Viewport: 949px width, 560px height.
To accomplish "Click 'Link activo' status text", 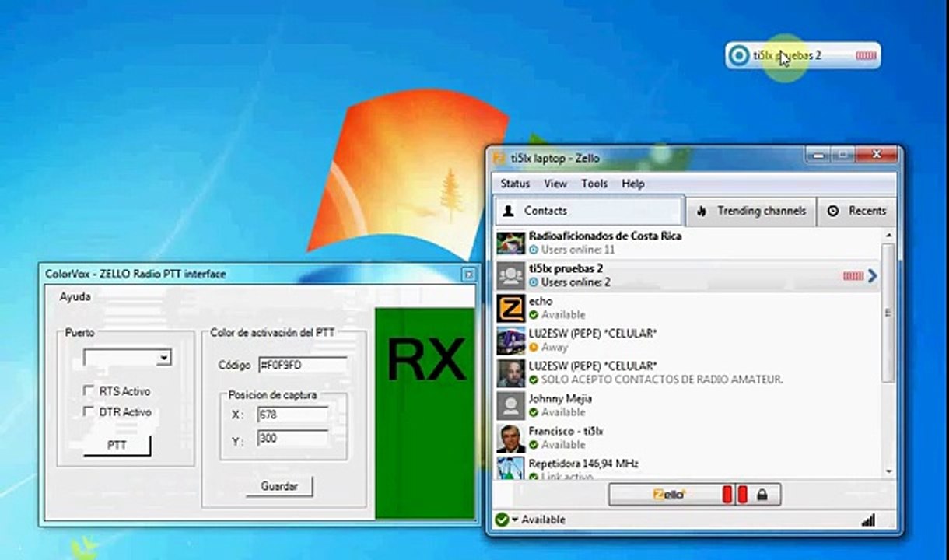I will pos(567,476).
